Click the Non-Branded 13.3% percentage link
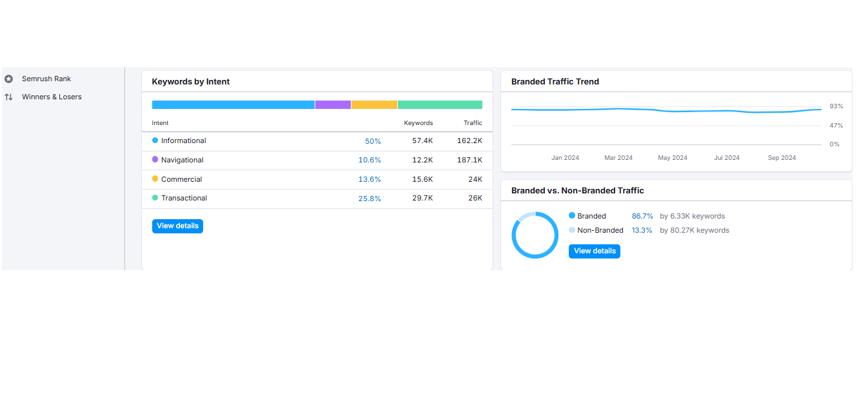Viewport: 868px width, 410px height. (x=642, y=231)
